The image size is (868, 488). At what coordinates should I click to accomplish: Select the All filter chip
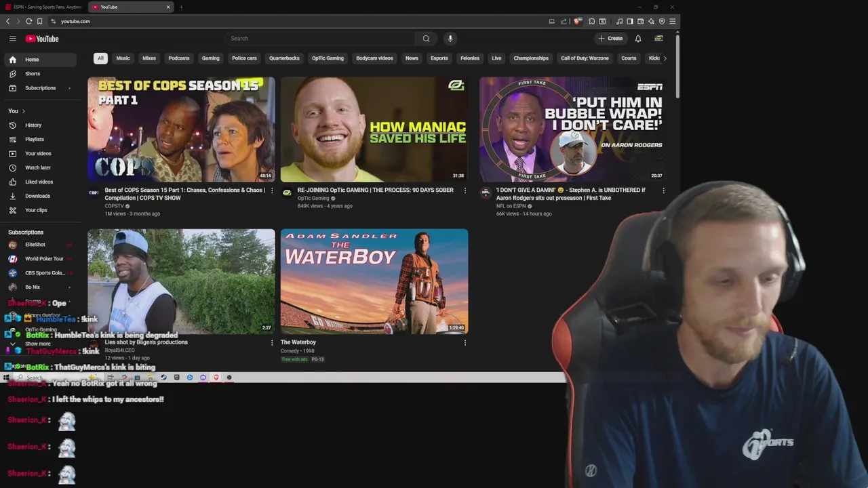pyautogui.click(x=100, y=58)
